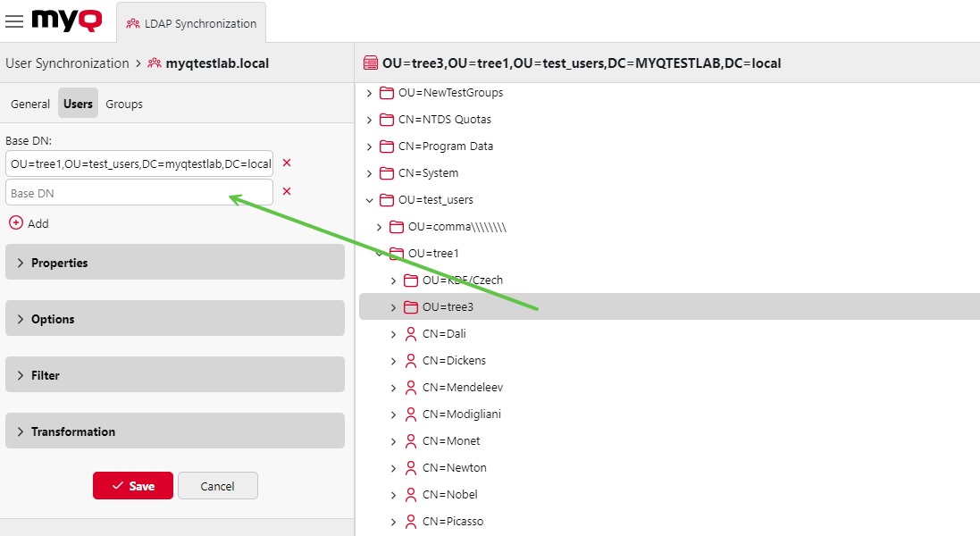Screen dimensions: 980x536
Task: Click the OU=tree3 folder icon
Action: 411,307
